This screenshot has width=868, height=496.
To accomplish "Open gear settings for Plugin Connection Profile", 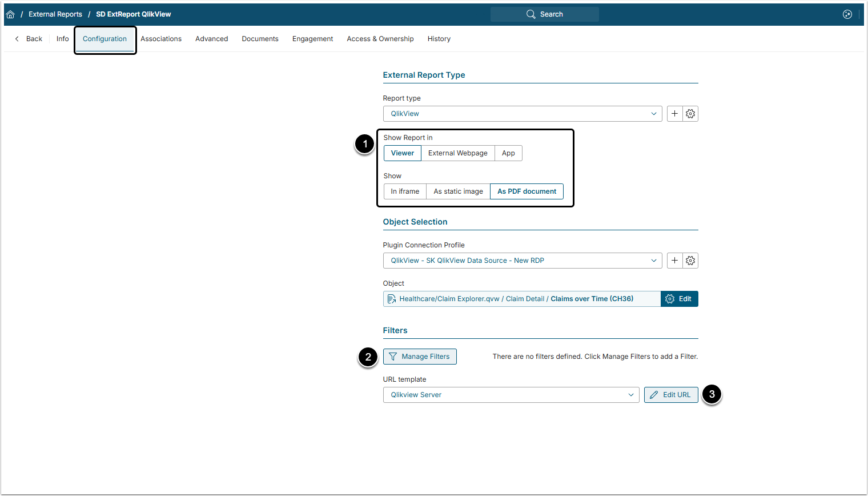I will [690, 261].
